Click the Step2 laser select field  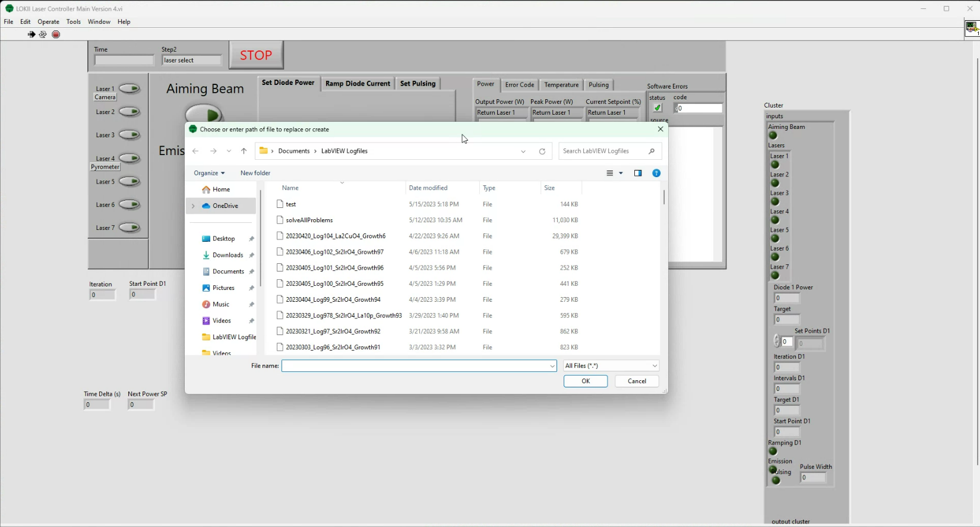coord(192,60)
